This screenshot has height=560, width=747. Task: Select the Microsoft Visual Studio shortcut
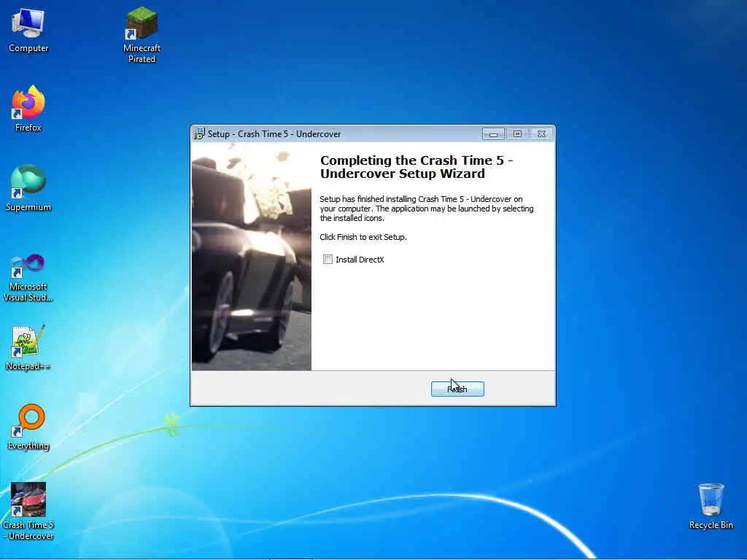[28, 278]
